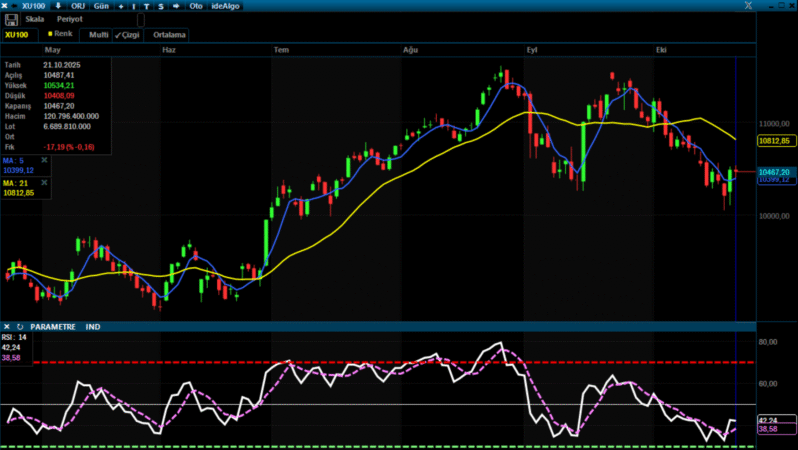Remove the MA 5 moving average
This screenshot has height=450, width=798.
tap(44, 159)
